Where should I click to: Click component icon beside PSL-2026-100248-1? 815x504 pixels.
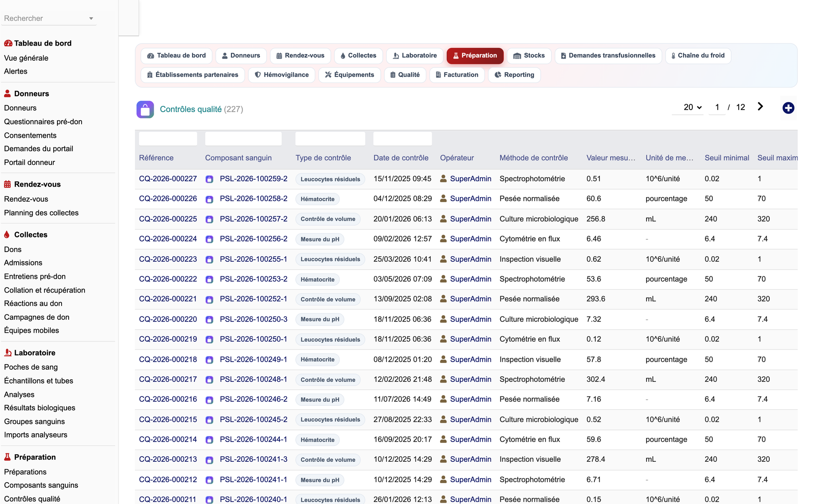tap(209, 380)
